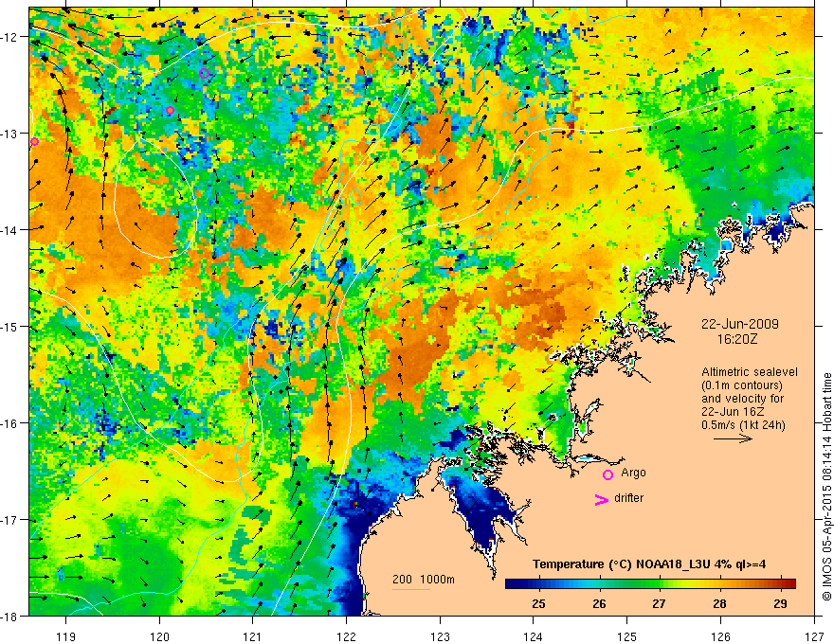
Task: Click the 'drifter' legend label
Action: click(x=628, y=498)
